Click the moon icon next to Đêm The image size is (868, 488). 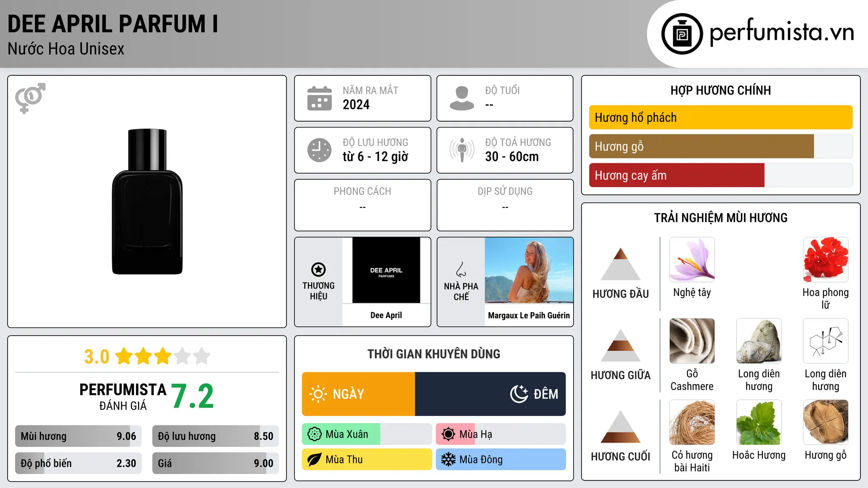[519, 394]
